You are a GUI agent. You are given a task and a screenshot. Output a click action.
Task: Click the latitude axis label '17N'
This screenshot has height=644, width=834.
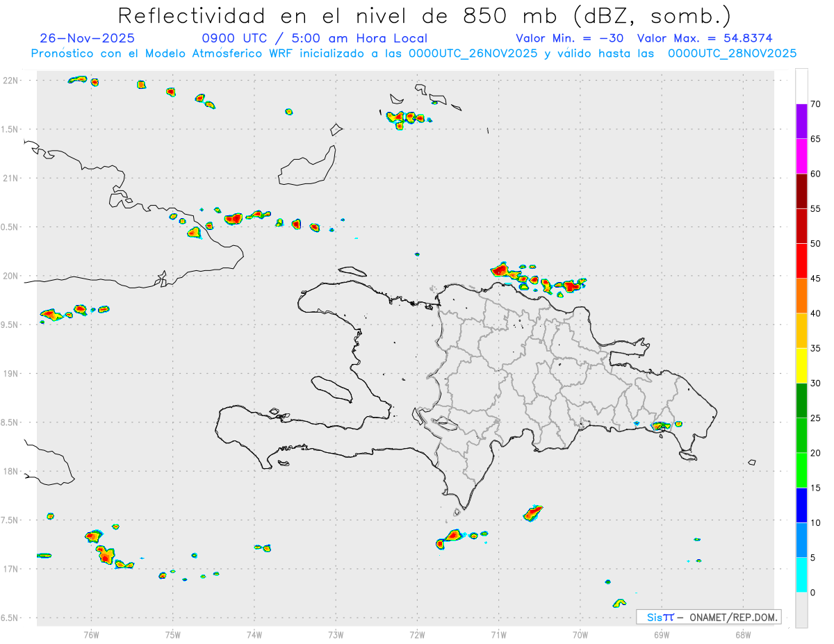(x=12, y=569)
